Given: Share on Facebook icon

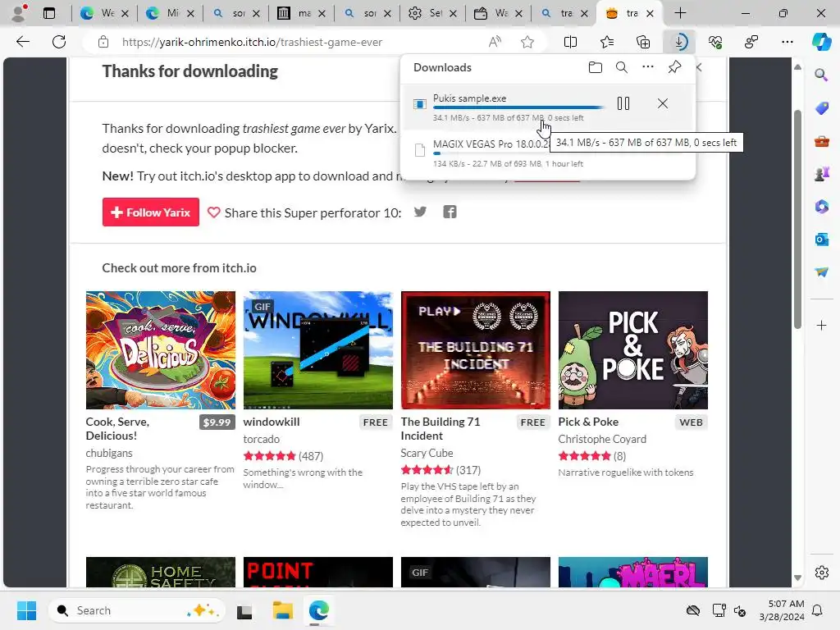Looking at the screenshot, I should [x=450, y=212].
